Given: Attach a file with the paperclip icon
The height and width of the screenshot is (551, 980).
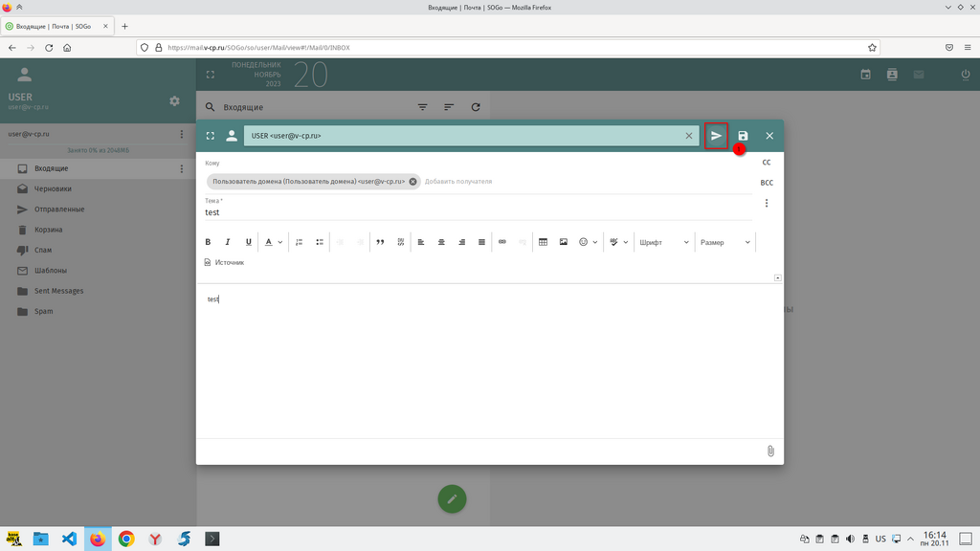Looking at the screenshot, I should pyautogui.click(x=770, y=451).
